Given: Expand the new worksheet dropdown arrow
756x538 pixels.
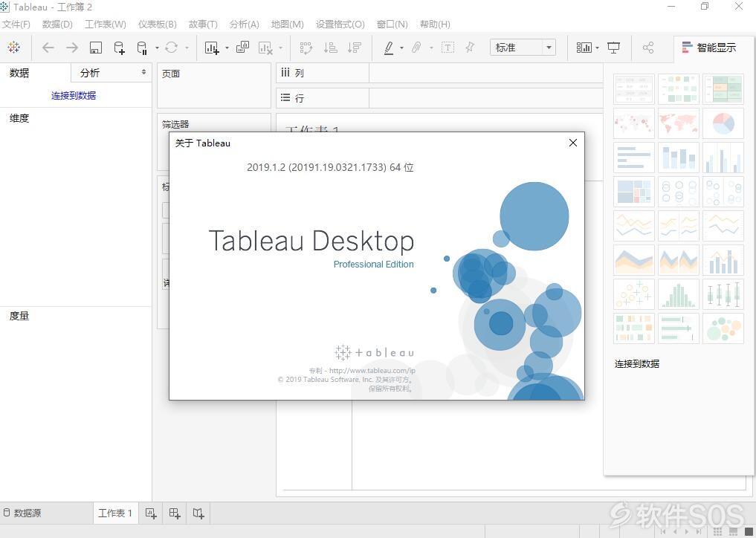Looking at the screenshot, I should coord(227,48).
